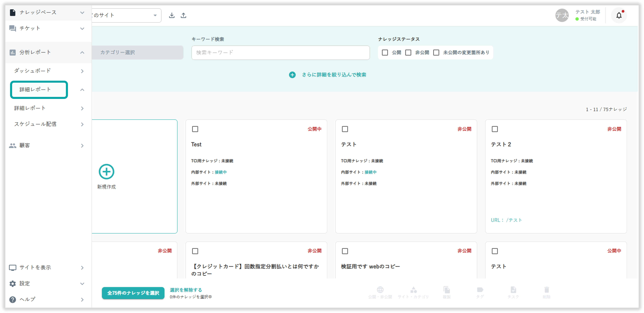
Task: Click the ヘルプ question mark icon
Action: (x=13, y=299)
